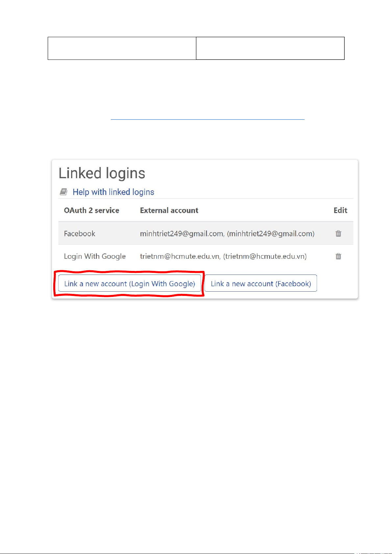Click the parenthesized (minhtriet249@gmail.com) text
The width and height of the screenshot is (392, 554).
click(271, 233)
